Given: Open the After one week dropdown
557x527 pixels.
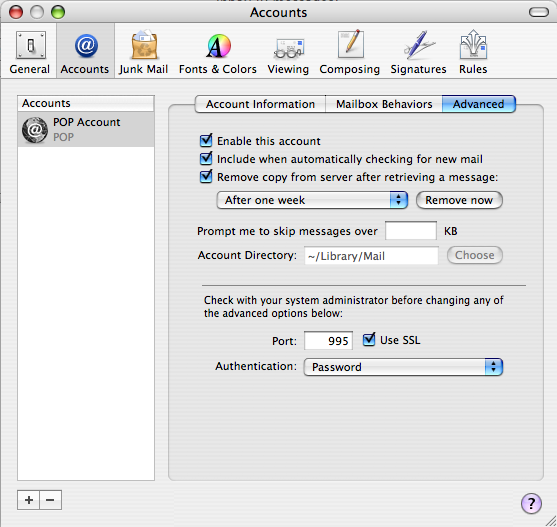Looking at the screenshot, I should coord(312,200).
